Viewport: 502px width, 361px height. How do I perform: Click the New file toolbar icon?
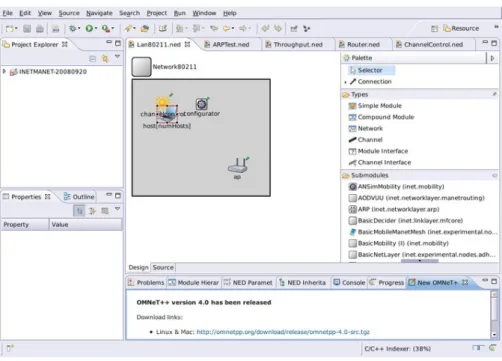(x=10, y=29)
